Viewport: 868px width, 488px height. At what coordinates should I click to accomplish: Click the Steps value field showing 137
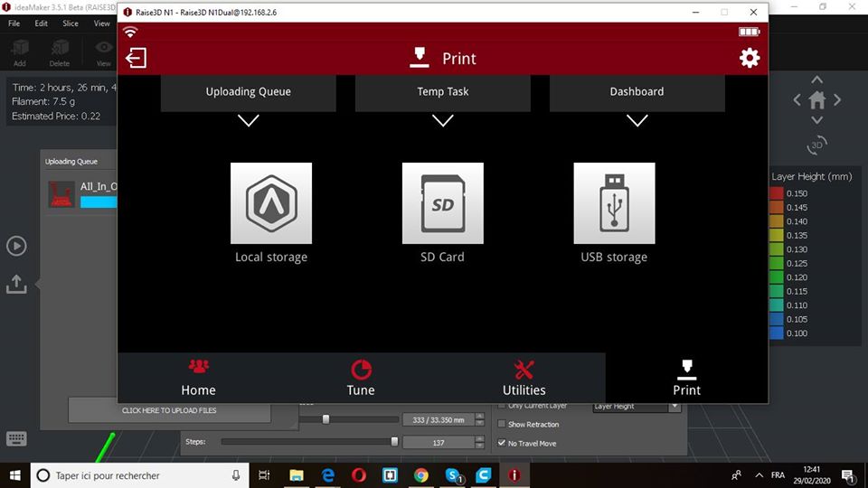pos(439,443)
